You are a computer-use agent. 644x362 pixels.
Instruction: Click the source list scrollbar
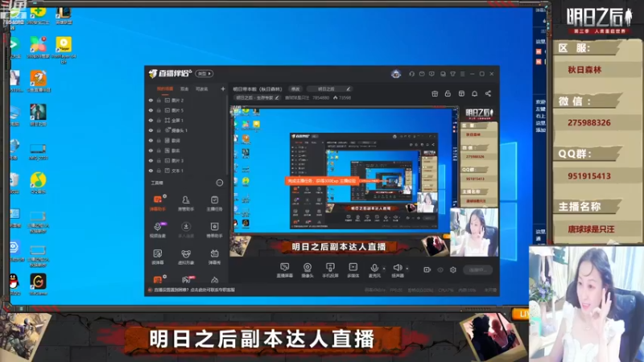pyautogui.click(x=227, y=135)
